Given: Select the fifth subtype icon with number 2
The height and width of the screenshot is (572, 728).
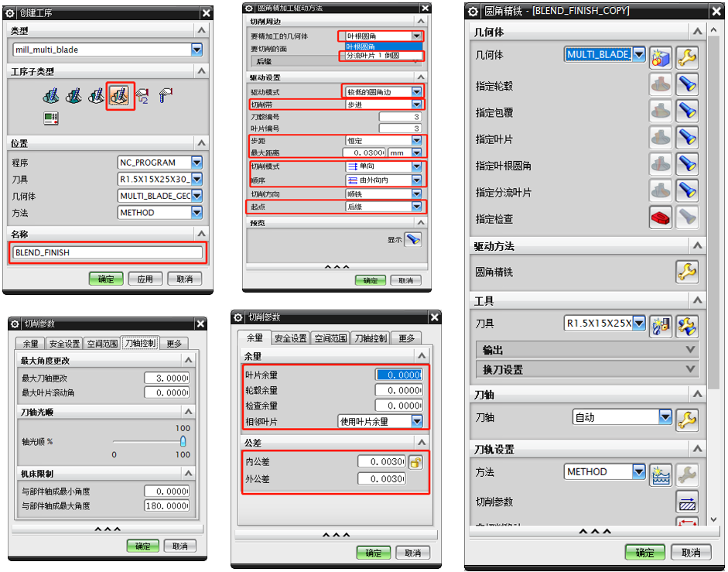Looking at the screenshot, I should pos(142,96).
